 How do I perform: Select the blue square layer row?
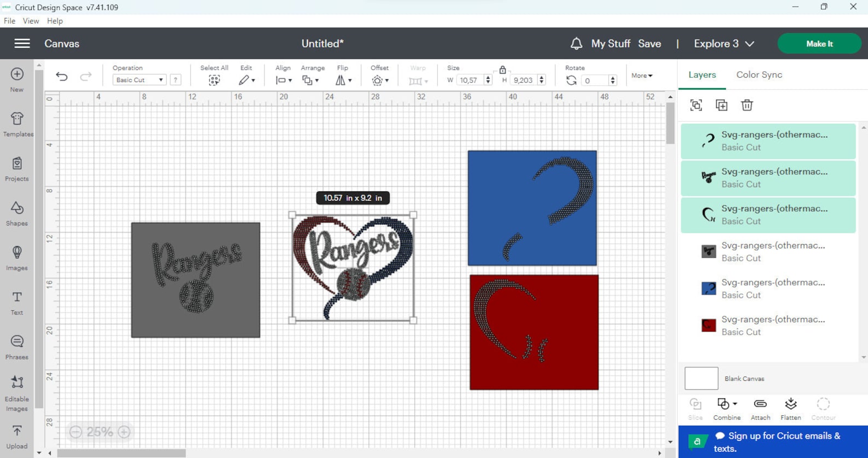768,288
